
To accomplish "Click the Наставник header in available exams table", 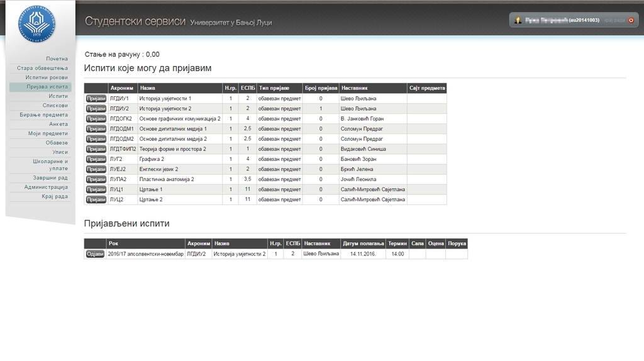I will click(x=354, y=88).
